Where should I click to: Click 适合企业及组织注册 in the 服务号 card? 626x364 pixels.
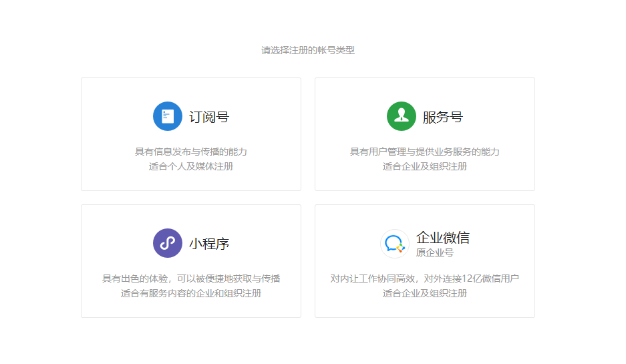coord(425,166)
